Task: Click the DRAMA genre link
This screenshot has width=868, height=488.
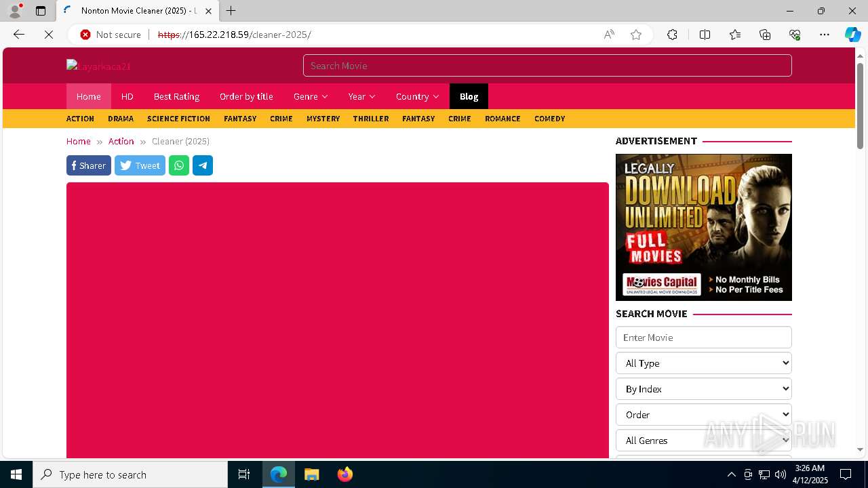Action: pos(121,119)
